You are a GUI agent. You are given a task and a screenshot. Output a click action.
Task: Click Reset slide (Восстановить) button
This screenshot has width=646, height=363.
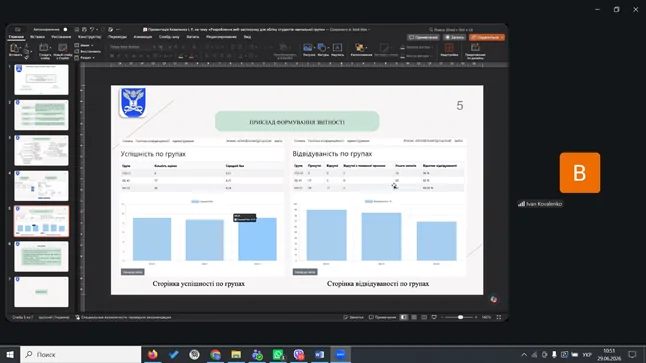88,52
